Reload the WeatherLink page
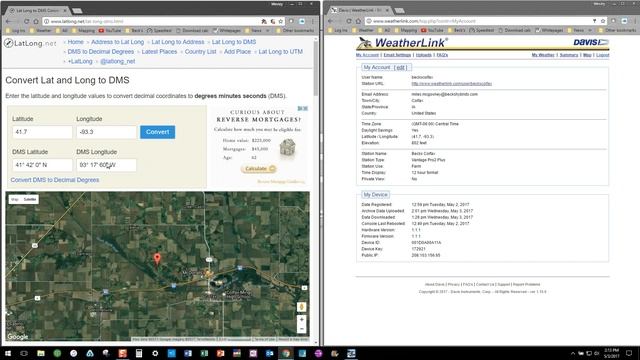 tap(349, 21)
